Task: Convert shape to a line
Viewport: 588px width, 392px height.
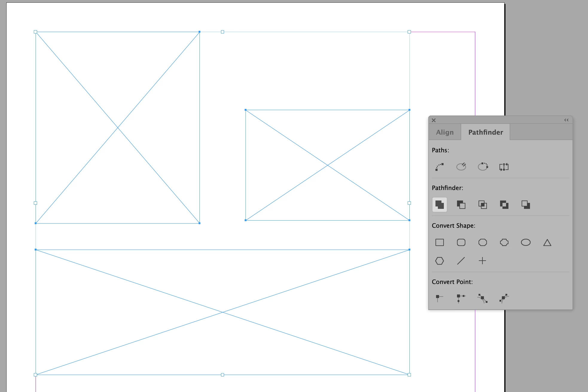Action: [461, 261]
